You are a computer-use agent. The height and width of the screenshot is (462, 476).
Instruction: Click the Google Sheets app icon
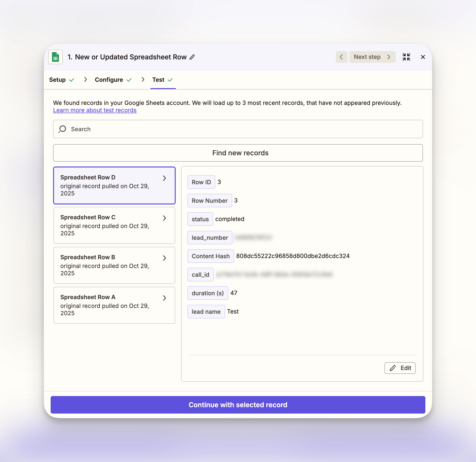click(55, 57)
